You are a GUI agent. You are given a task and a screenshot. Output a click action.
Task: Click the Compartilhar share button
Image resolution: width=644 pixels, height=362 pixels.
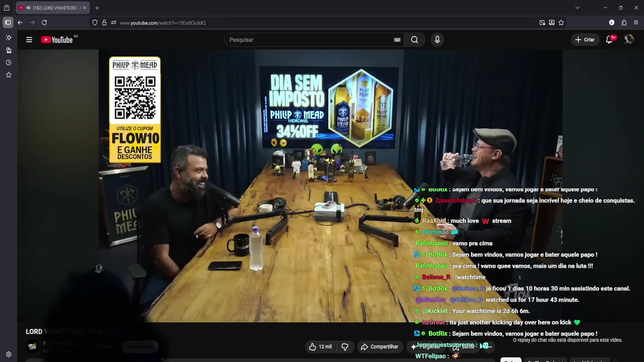(379, 347)
